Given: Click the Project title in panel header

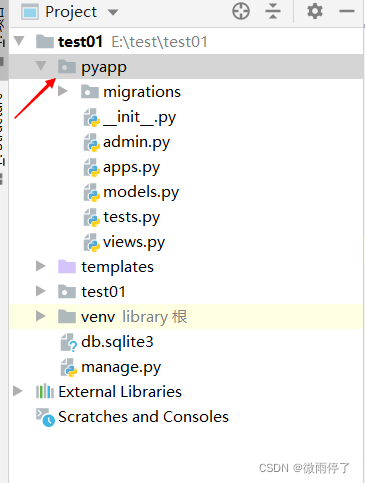Looking at the screenshot, I should [x=71, y=12].
